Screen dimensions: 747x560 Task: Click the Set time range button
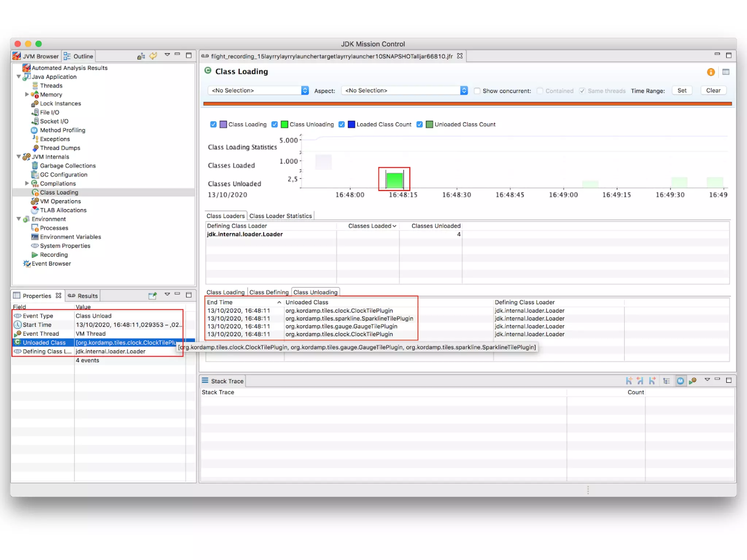click(682, 91)
